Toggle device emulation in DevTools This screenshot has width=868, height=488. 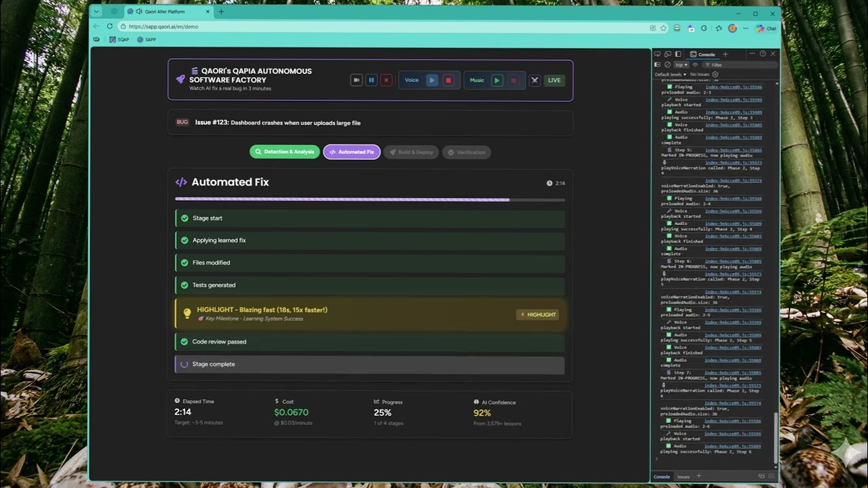667,54
